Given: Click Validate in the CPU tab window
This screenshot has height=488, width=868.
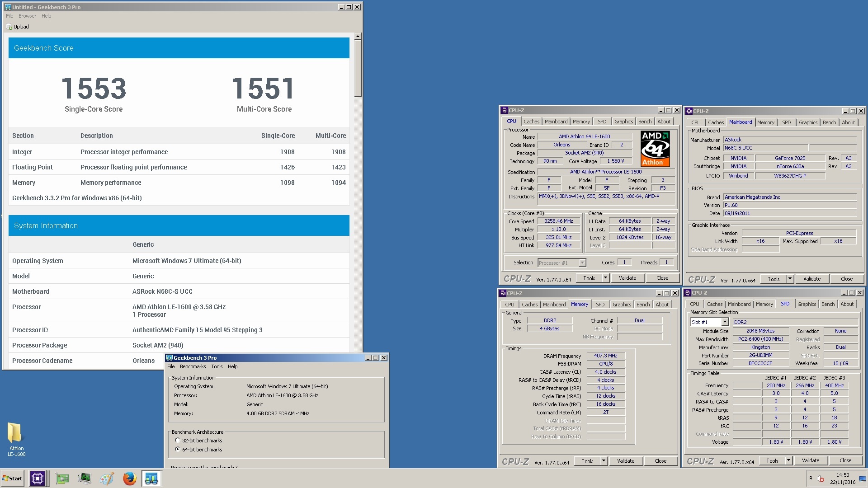Looking at the screenshot, I should [627, 278].
